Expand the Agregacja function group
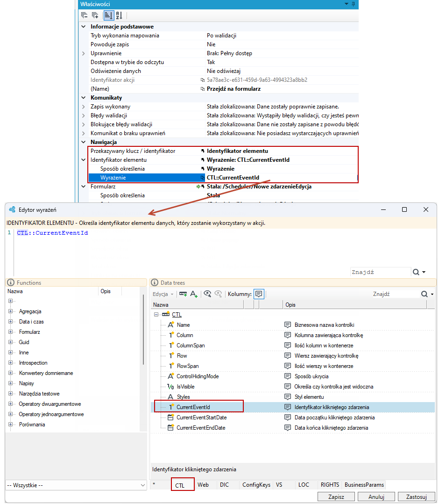 point(11,311)
